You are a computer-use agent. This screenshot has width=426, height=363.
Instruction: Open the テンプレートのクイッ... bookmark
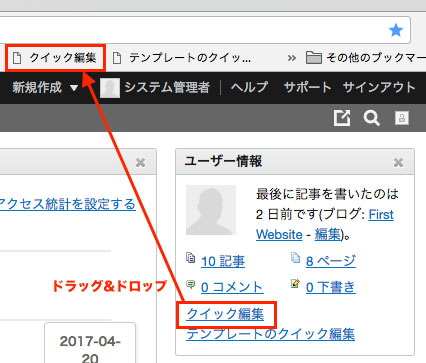pyautogui.click(x=182, y=58)
